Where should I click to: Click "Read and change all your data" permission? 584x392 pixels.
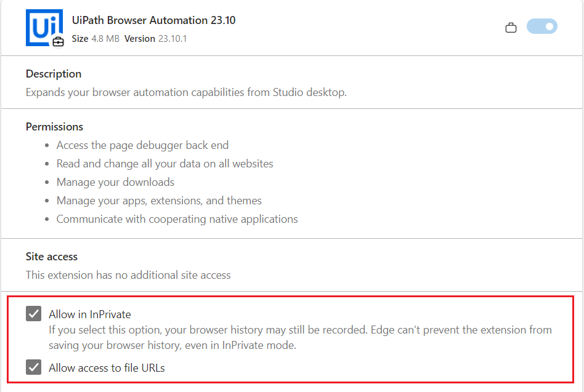164,164
